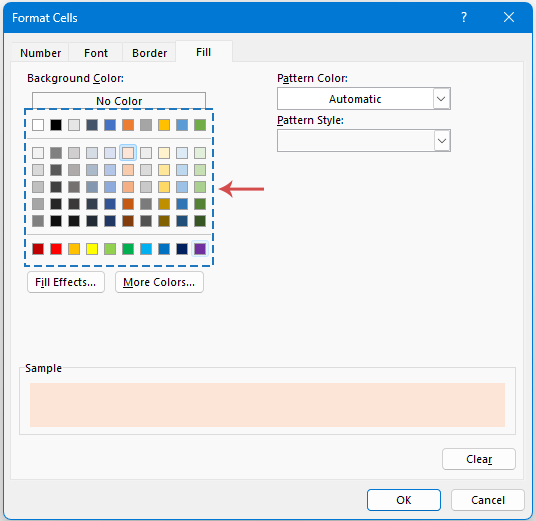
Task: Click the Clear button
Action: (x=479, y=459)
